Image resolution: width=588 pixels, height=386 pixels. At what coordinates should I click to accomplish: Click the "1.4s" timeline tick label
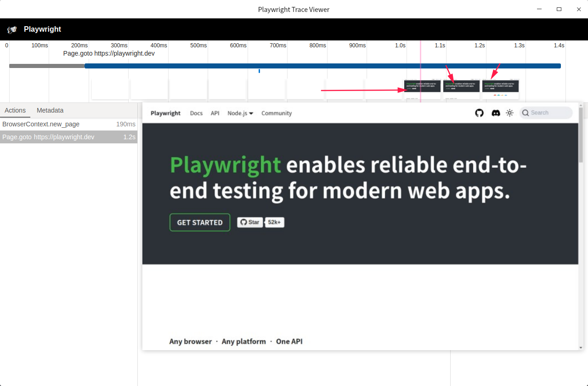(x=559, y=45)
